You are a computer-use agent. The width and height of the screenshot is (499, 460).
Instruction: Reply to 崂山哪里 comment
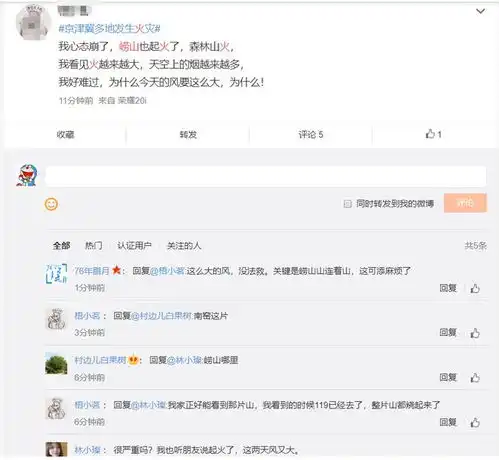point(448,377)
